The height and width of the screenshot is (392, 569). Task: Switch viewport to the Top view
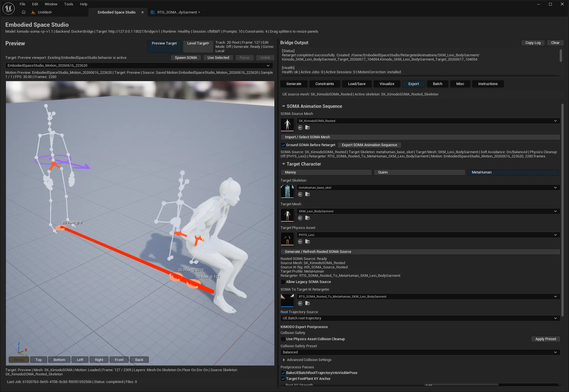click(39, 360)
